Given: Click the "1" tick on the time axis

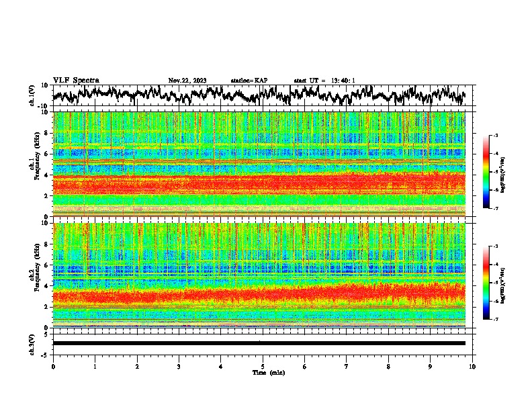Looking at the screenshot, I should 95,367.
